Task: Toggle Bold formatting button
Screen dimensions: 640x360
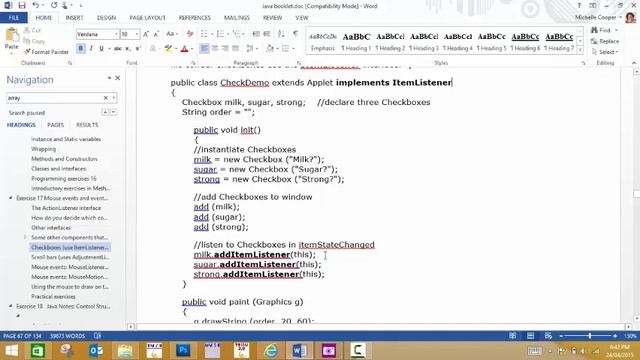Action: pyautogui.click(x=81, y=49)
